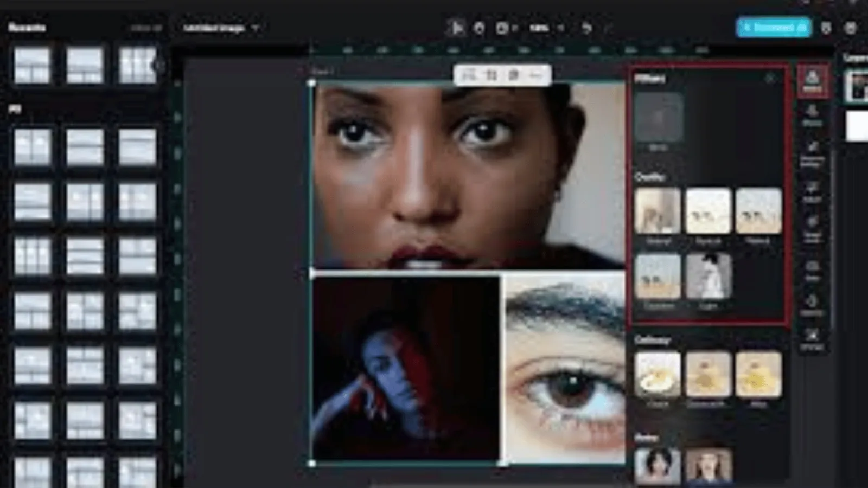Apply the Light filter showing person in white
The height and width of the screenshot is (488, 868).
tap(708, 277)
